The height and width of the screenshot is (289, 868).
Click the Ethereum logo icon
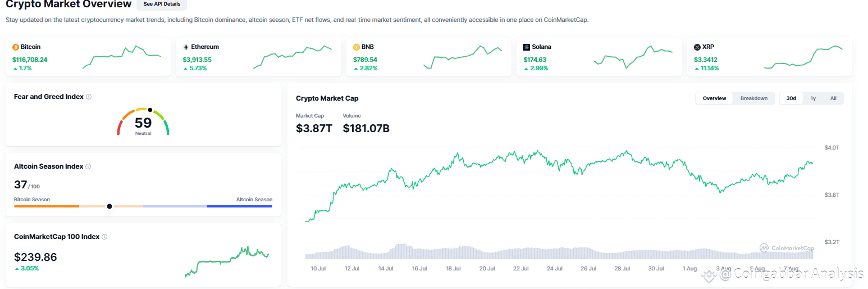point(186,47)
